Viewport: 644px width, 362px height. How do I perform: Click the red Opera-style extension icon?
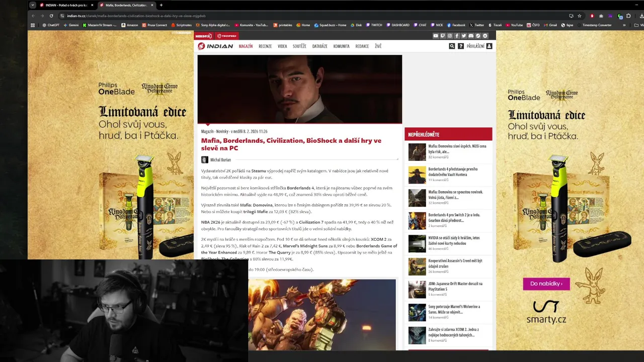[x=592, y=16]
